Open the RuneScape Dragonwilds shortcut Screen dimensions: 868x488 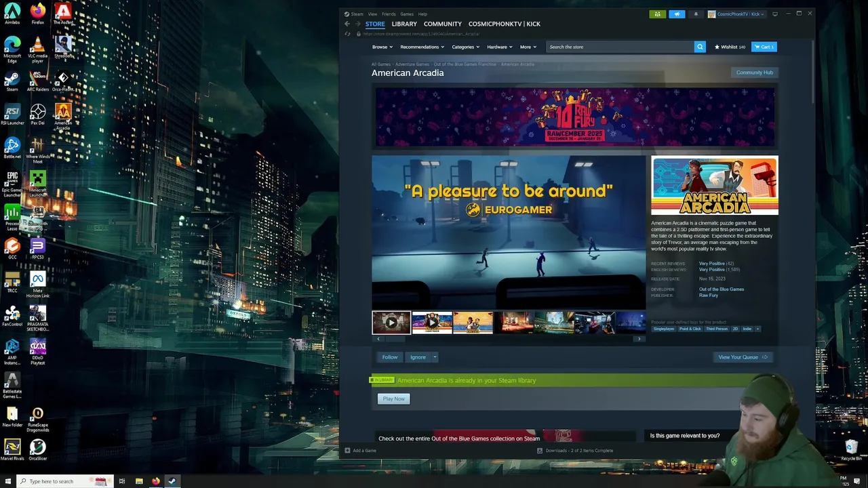pyautogui.click(x=37, y=419)
